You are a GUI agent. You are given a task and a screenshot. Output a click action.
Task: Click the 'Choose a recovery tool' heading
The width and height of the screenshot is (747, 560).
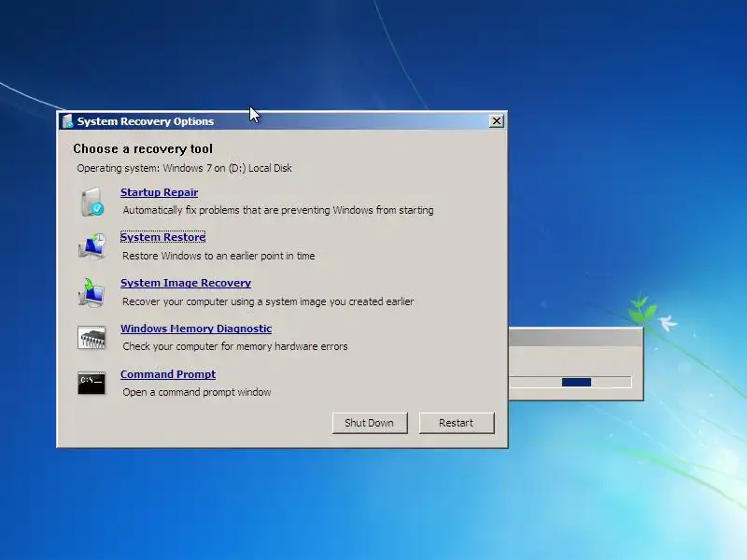143,149
